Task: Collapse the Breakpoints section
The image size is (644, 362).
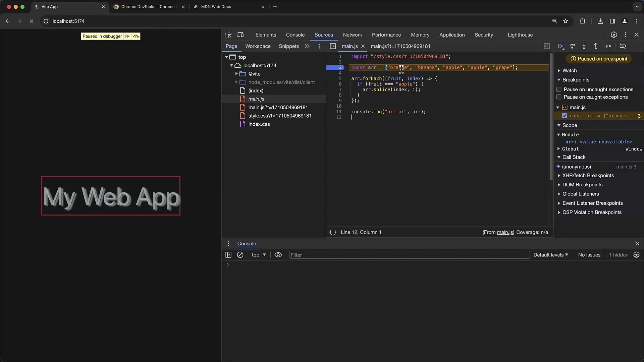Action: 576,80
